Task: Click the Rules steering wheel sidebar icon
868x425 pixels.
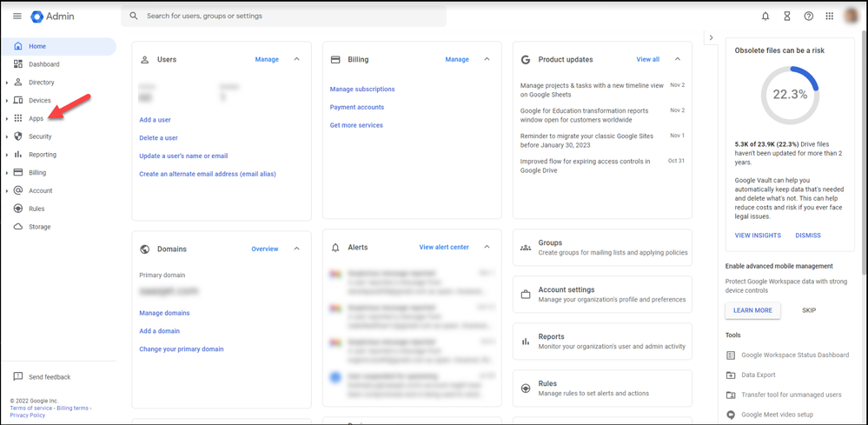Action: (x=17, y=209)
